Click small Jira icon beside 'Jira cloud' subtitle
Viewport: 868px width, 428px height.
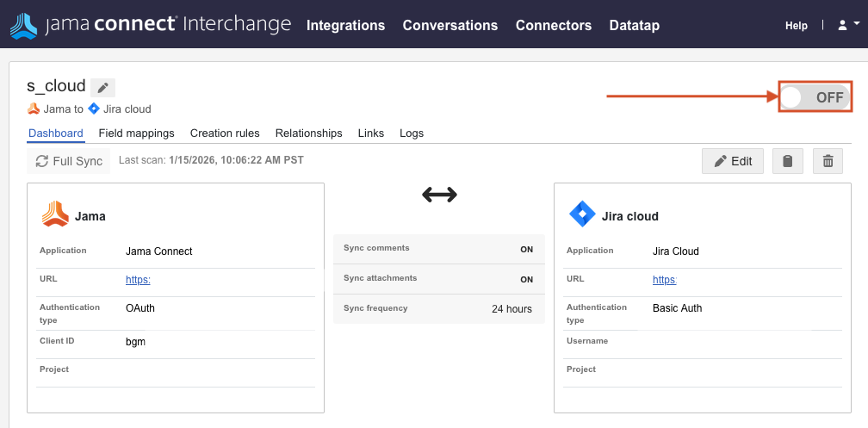pyautogui.click(x=94, y=109)
